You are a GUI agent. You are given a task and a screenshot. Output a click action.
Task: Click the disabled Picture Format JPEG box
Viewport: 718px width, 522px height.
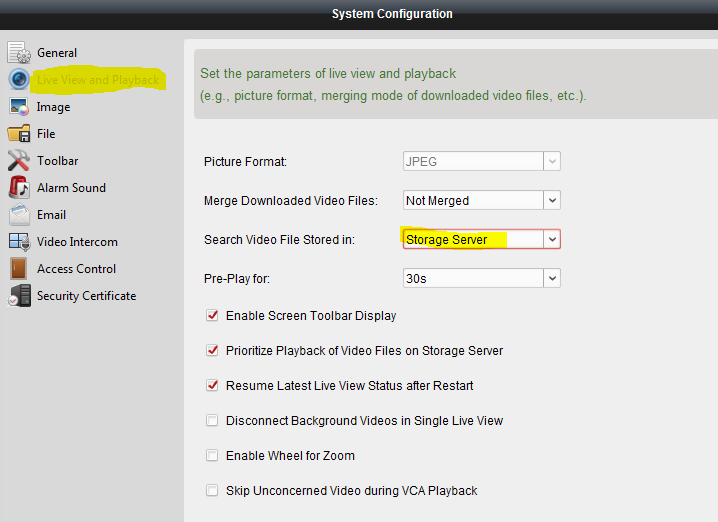click(471, 161)
